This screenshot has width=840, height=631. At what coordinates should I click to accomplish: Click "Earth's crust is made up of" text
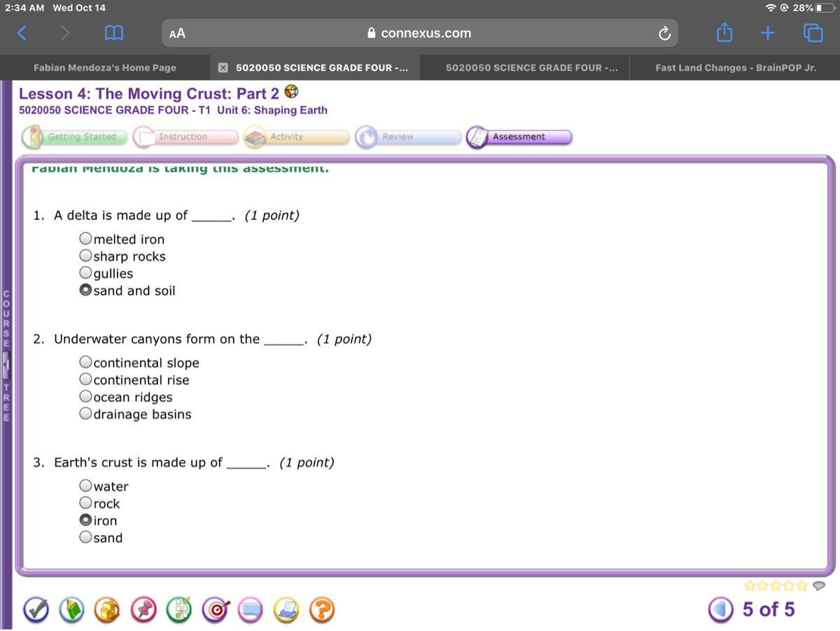tap(138, 462)
